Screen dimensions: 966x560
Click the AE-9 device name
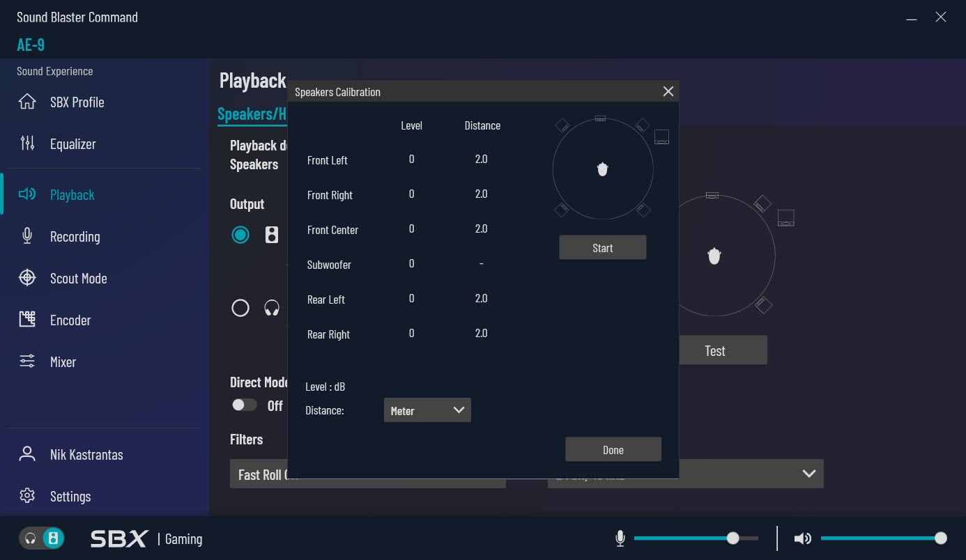point(31,45)
